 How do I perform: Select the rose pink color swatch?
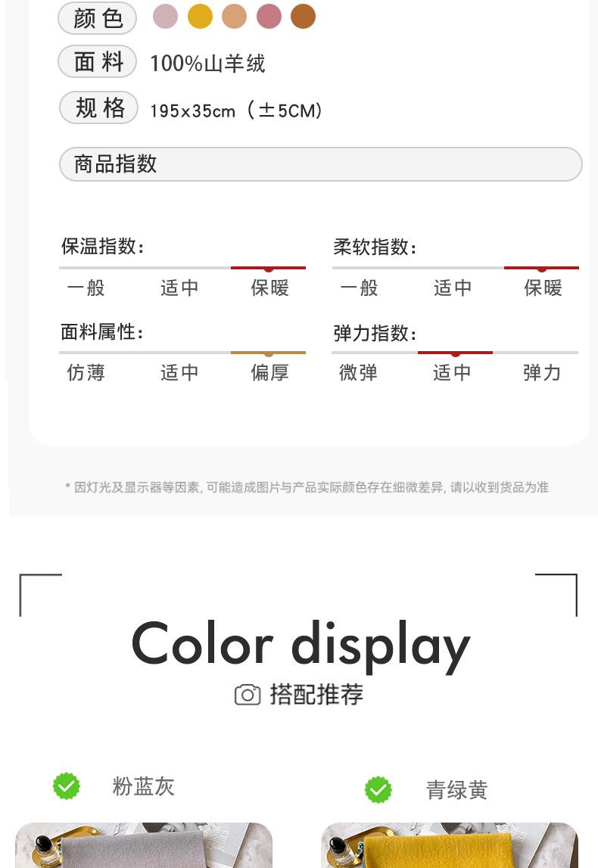tap(269, 16)
